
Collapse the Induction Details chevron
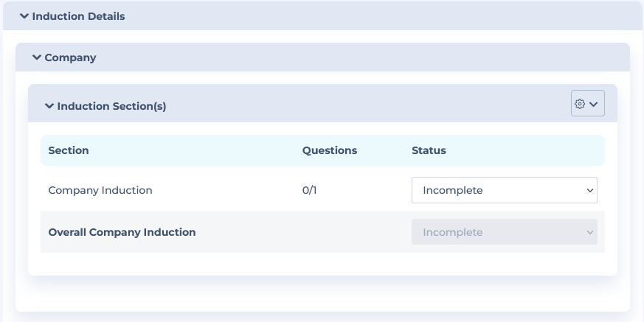coord(24,16)
